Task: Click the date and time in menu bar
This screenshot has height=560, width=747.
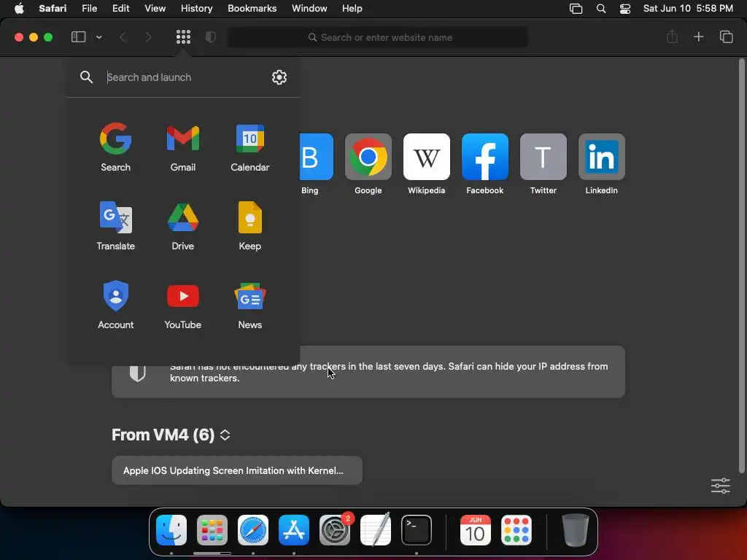Action: (688, 9)
